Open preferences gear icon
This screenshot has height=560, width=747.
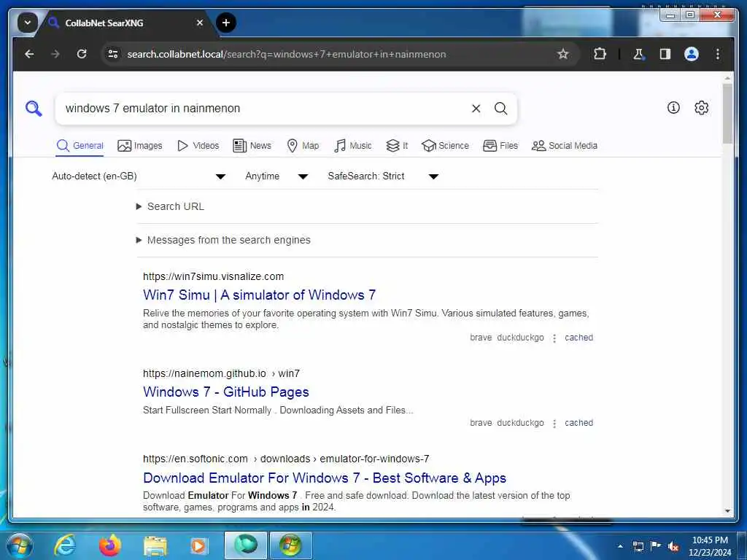pos(701,108)
